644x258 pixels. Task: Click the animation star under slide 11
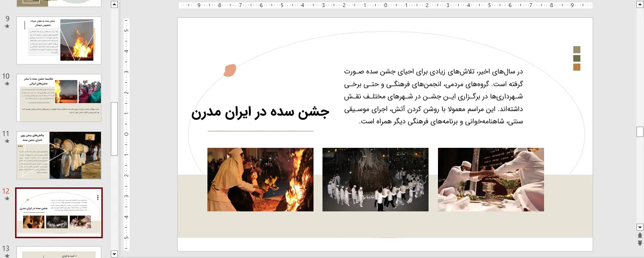click(7, 141)
